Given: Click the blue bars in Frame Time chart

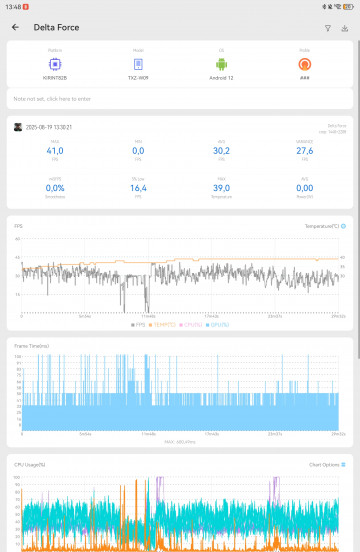Looking at the screenshot, I should pyautogui.click(x=180, y=417).
